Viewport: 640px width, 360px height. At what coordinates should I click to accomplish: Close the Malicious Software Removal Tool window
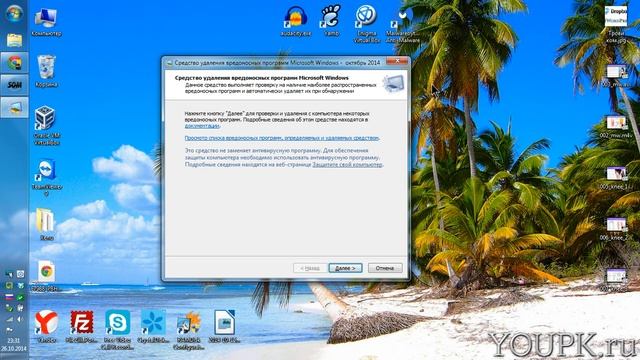click(396, 62)
